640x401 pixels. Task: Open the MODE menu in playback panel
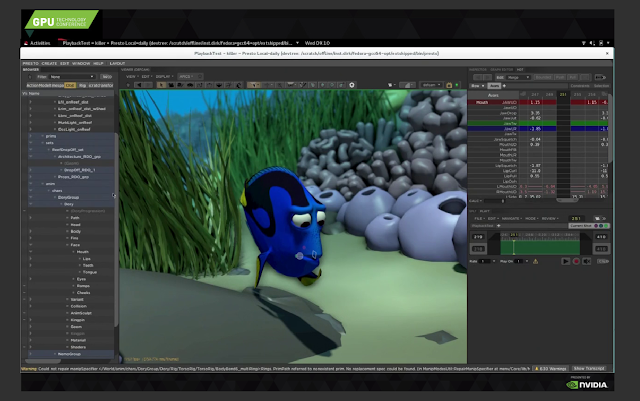tap(531, 218)
